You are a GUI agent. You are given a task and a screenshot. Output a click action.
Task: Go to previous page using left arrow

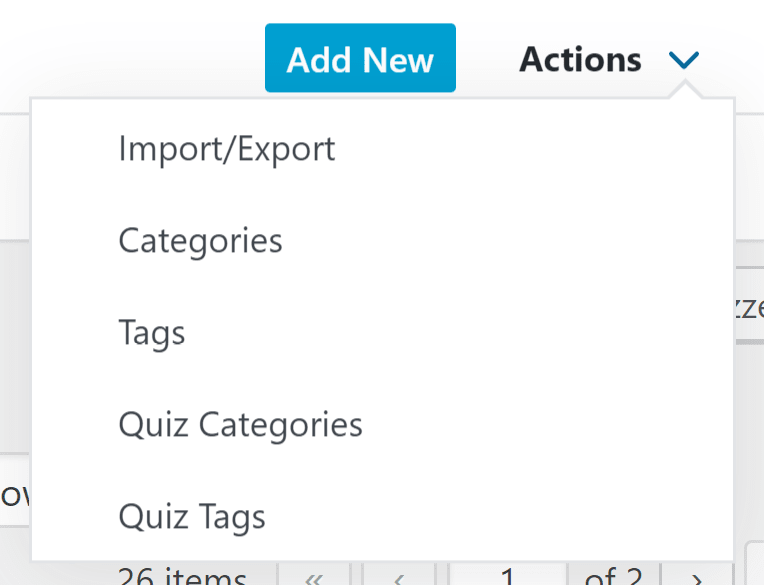coord(399,577)
